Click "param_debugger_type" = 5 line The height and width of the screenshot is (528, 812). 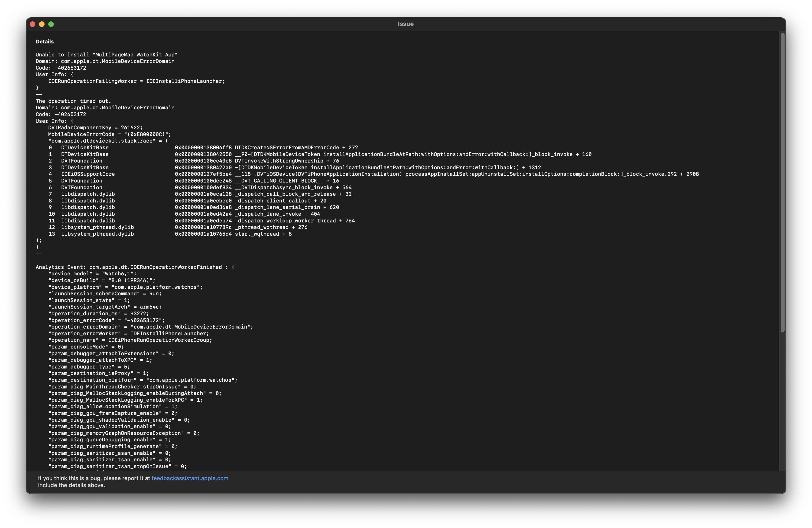(x=89, y=367)
